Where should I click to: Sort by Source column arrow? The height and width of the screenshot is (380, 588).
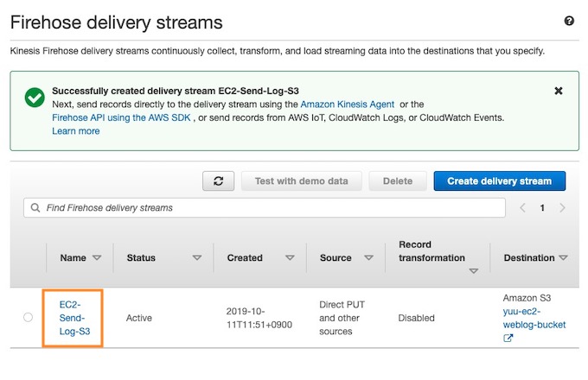pyautogui.click(x=368, y=257)
